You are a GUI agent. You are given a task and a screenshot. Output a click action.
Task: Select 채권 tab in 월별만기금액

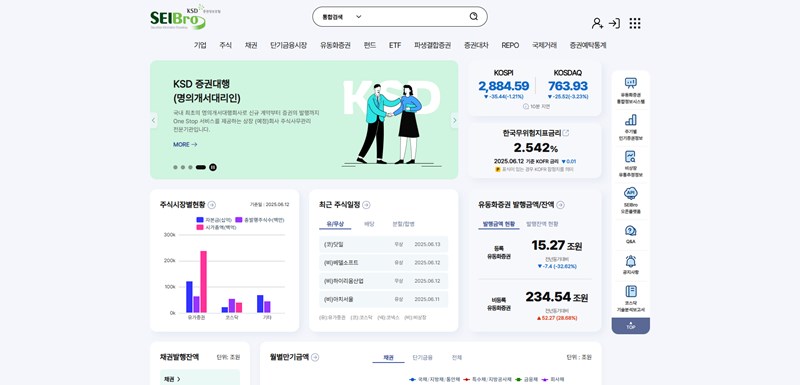[388, 357]
